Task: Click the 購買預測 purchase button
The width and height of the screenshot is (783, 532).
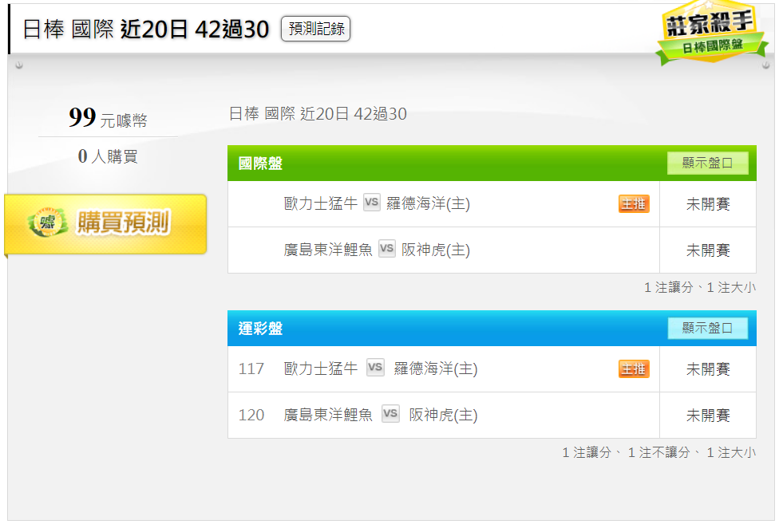Action: click(105, 224)
